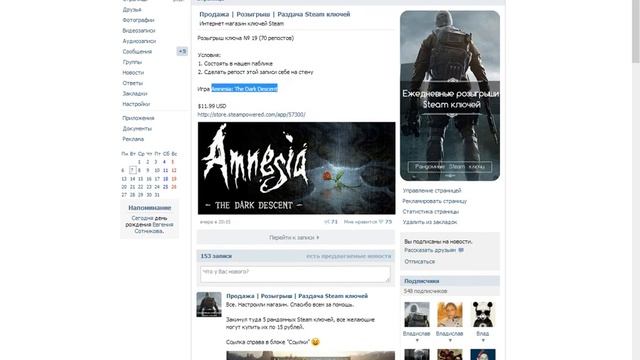Open Группы section

[x=132, y=62]
